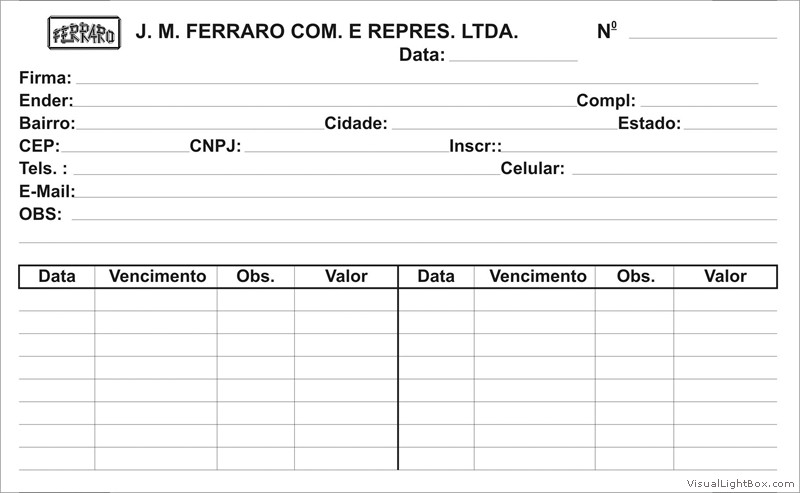Viewport: 800px width, 493px height.
Task: Open the VisualLightBox.com watermark link
Action: pos(740,483)
